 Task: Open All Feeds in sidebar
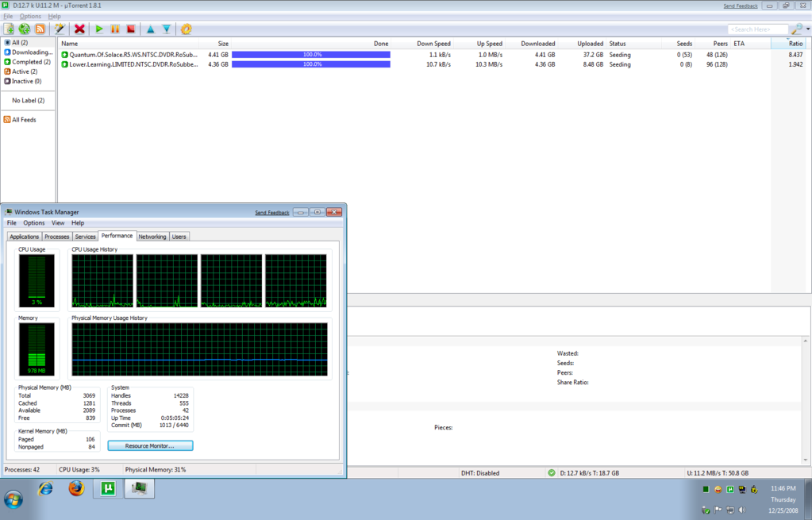[x=20, y=120]
